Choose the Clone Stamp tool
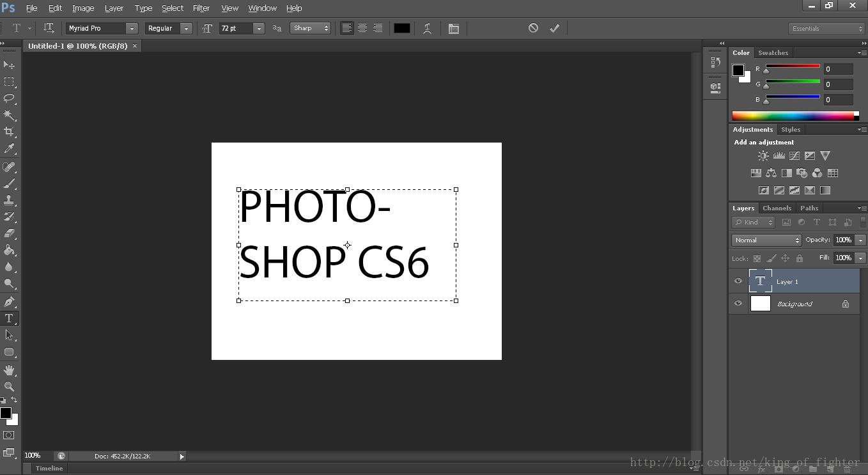 9,200
